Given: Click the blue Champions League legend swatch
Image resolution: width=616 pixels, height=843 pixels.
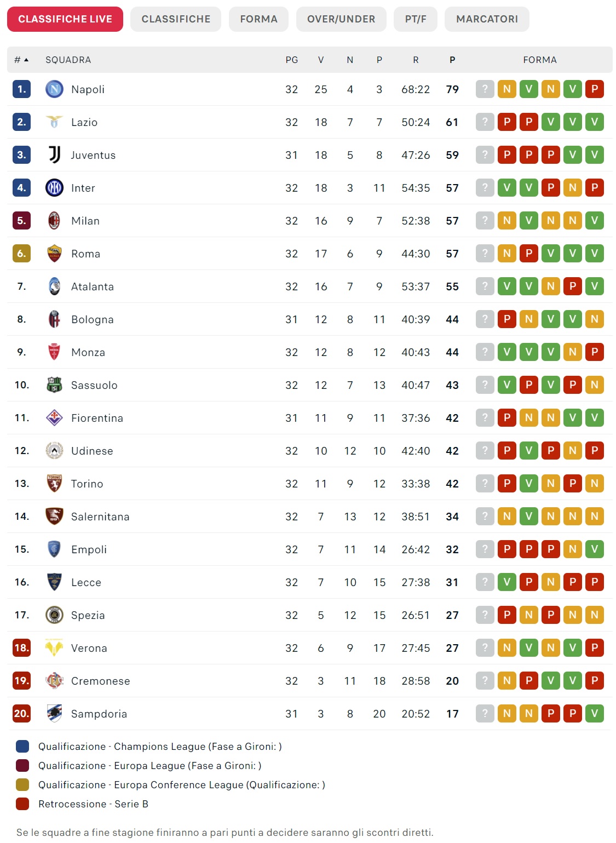Looking at the screenshot, I should [x=22, y=746].
